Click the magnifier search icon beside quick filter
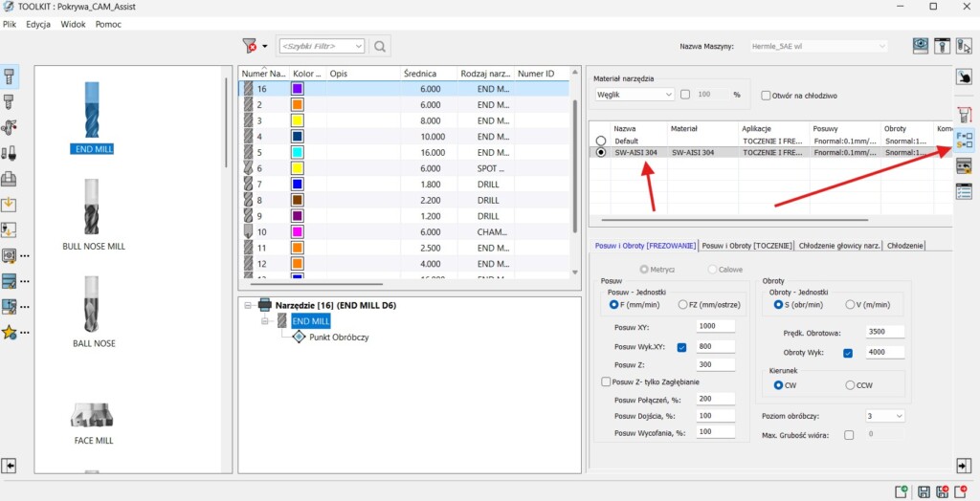This screenshot has height=501, width=980. [380, 46]
